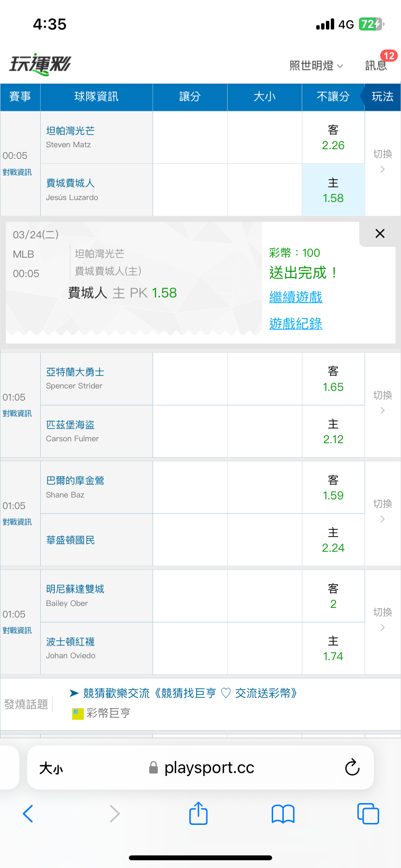Screen dimensions: 401x868
Task: Close the bet confirmation slip
Action: point(380,233)
